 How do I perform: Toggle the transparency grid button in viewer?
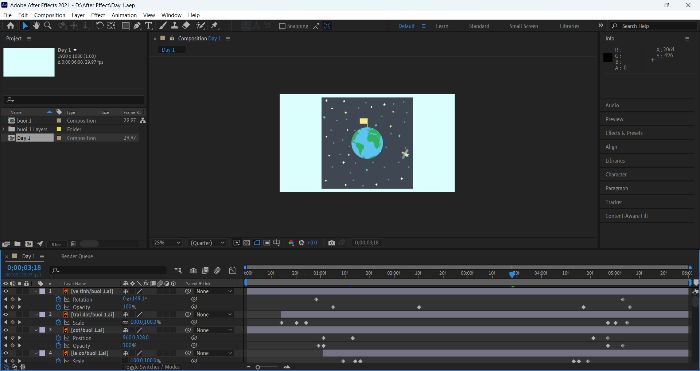click(x=246, y=243)
